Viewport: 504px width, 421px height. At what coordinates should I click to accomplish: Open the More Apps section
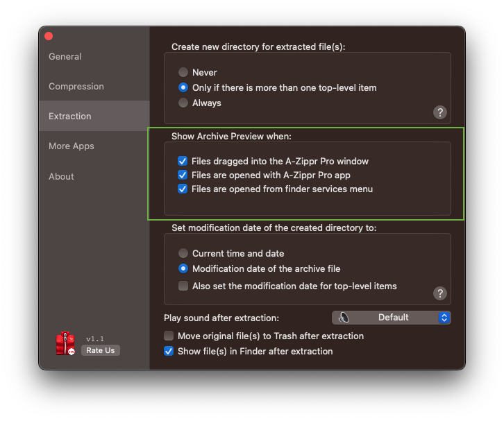pos(94,146)
